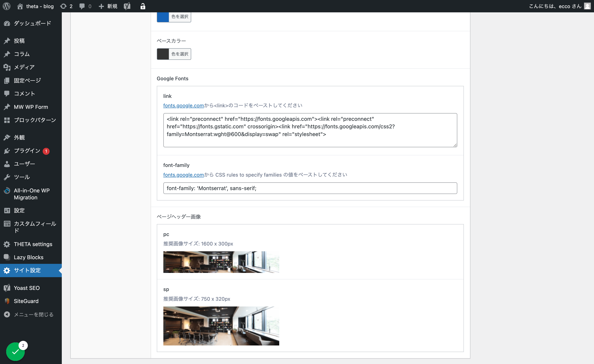This screenshot has height=364, width=594.
Task: Select the サイト設定 menu item
Action: [x=31, y=270]
